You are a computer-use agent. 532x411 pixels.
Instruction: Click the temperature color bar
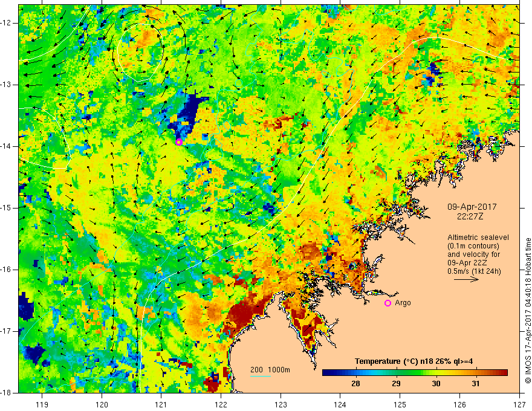tap(415, 373)
